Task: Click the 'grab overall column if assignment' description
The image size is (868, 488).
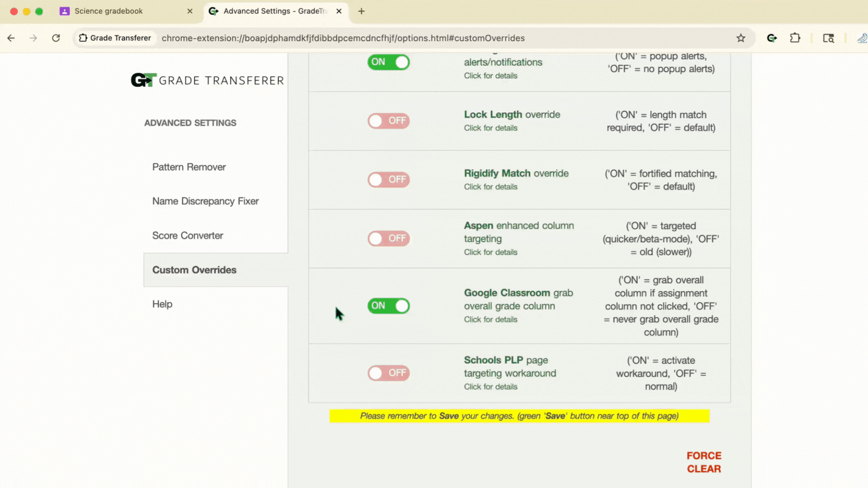Action: (x=661, y=306)
